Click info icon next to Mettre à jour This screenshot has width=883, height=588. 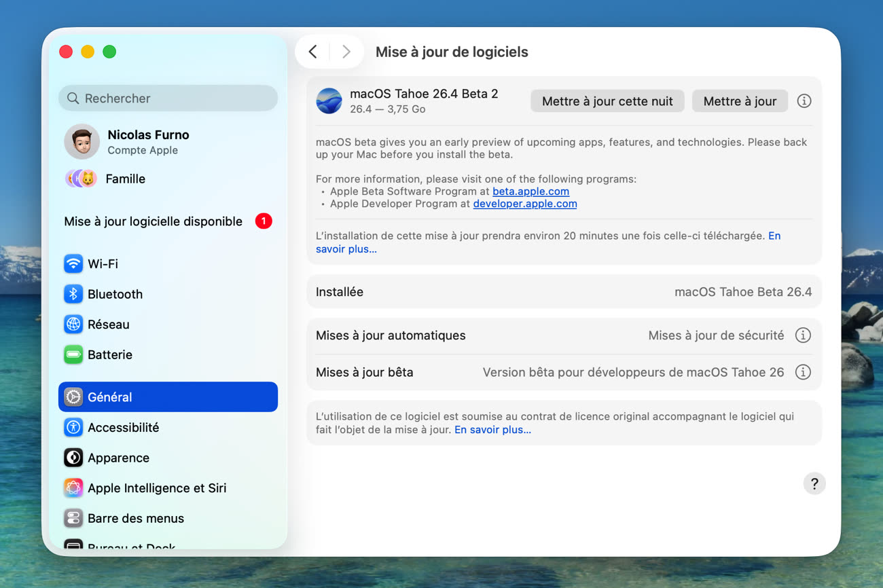tap(804, 101)
